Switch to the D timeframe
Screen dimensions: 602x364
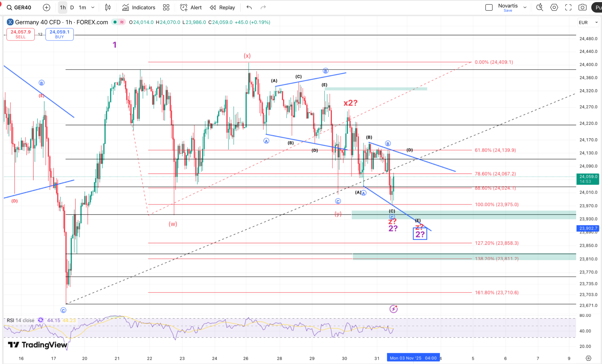tap(72, 8)
